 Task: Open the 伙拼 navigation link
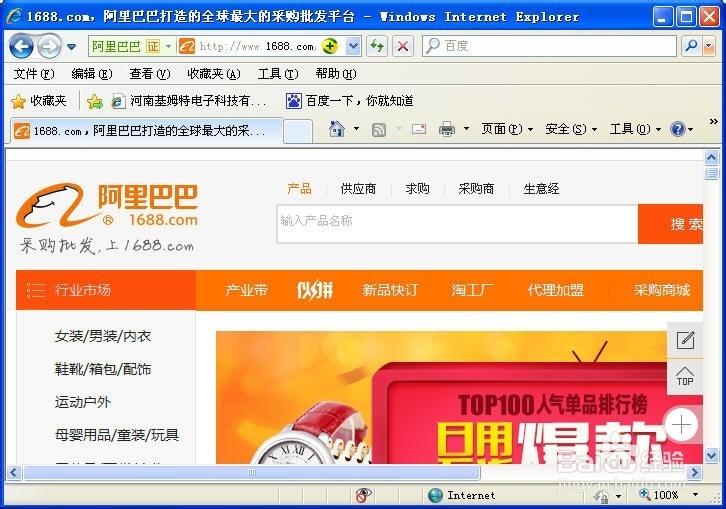point(315,290)
